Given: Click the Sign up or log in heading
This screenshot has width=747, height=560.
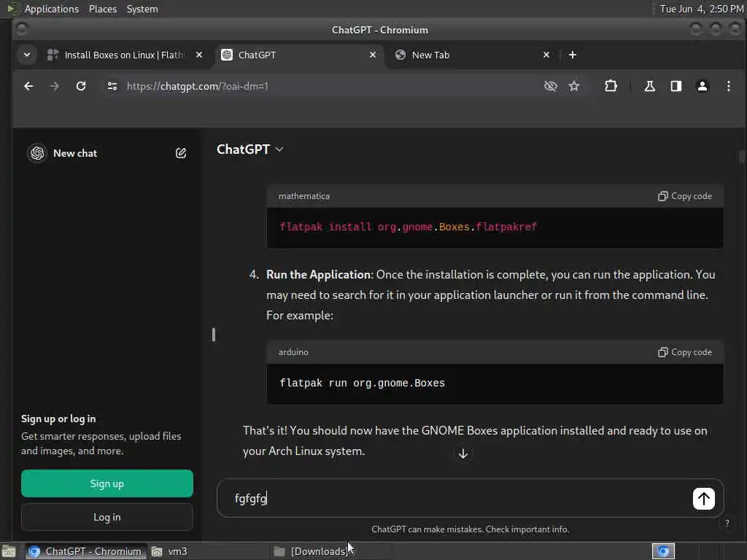Looking at the screenshot, I should click(58, 419).
